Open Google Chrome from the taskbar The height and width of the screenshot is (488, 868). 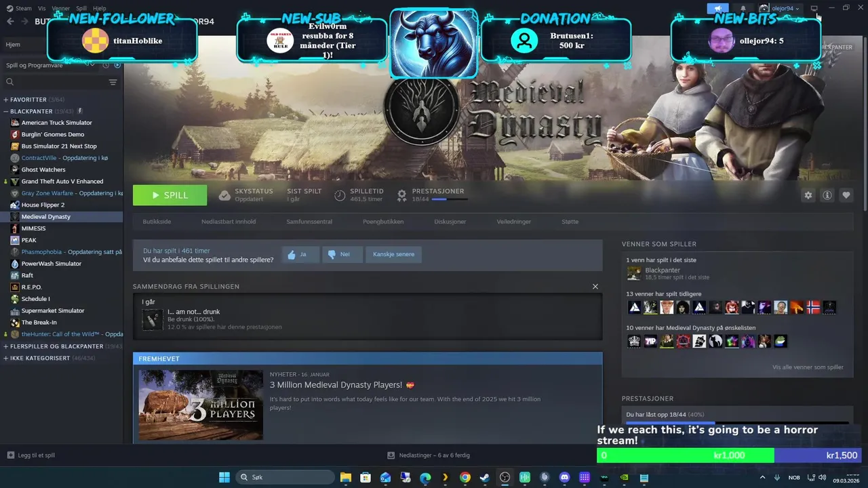point(465,477)
